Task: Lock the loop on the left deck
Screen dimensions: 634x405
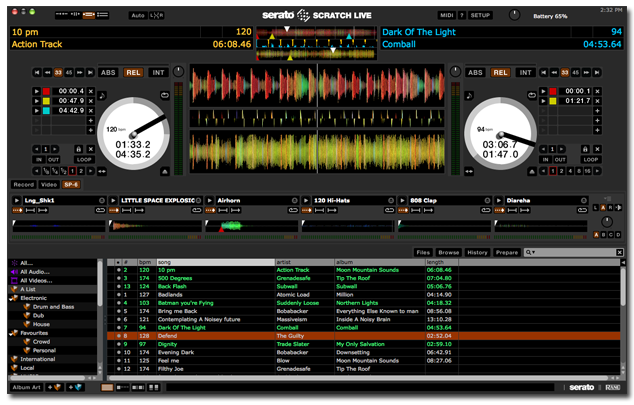Action: (x=79, y=149)
